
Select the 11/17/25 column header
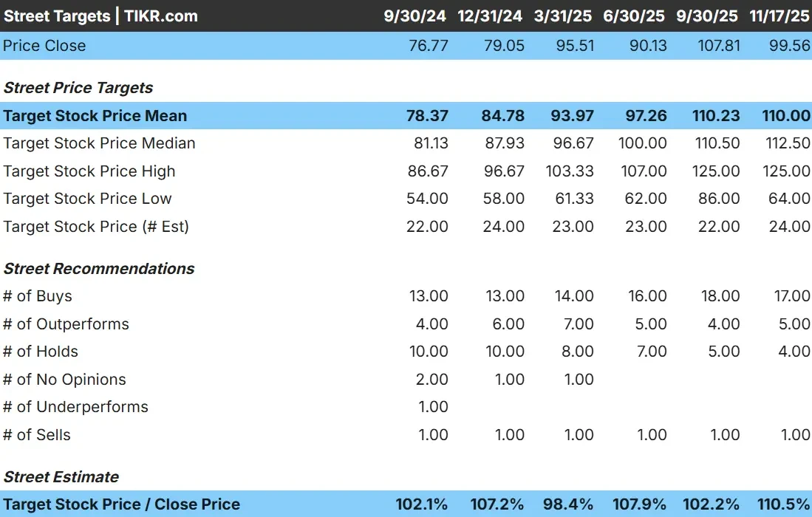(x=779, y=16)
